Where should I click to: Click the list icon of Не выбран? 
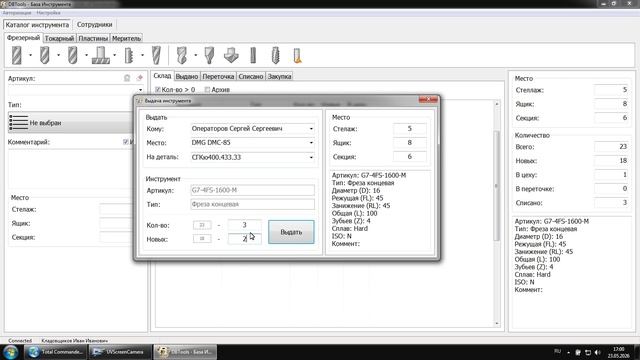tap(18, 123)
